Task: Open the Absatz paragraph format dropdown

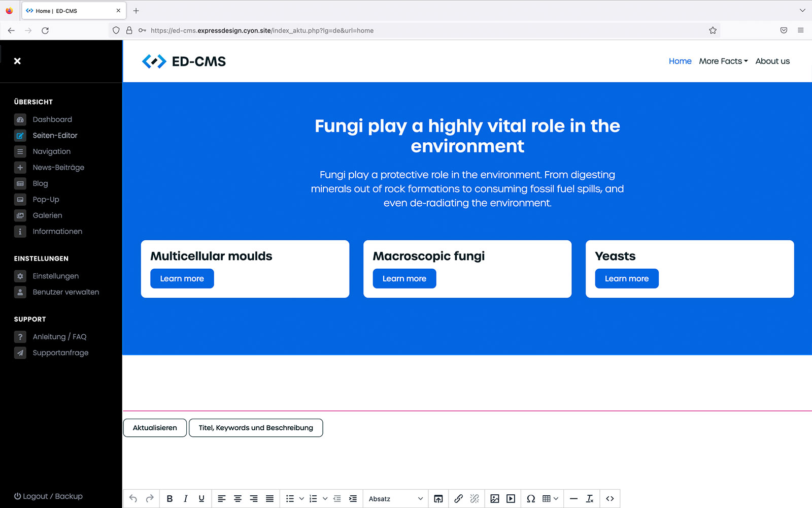Action: (x=395, y=499)
